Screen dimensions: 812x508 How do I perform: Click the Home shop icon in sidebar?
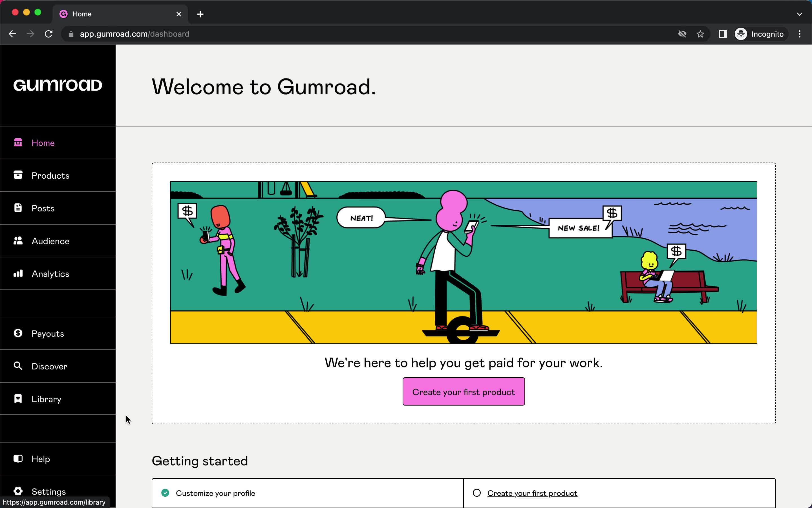[18, 143]
